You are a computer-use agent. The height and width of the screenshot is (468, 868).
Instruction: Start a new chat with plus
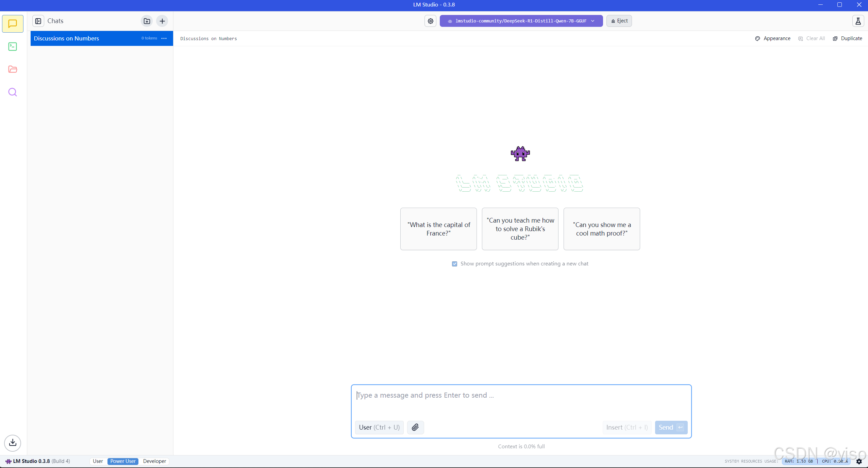pos(162,21)
